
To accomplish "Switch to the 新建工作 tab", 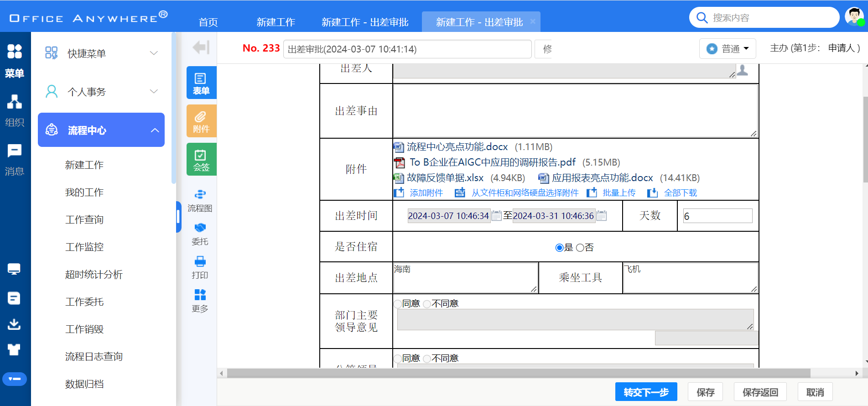I will point(275,22).
